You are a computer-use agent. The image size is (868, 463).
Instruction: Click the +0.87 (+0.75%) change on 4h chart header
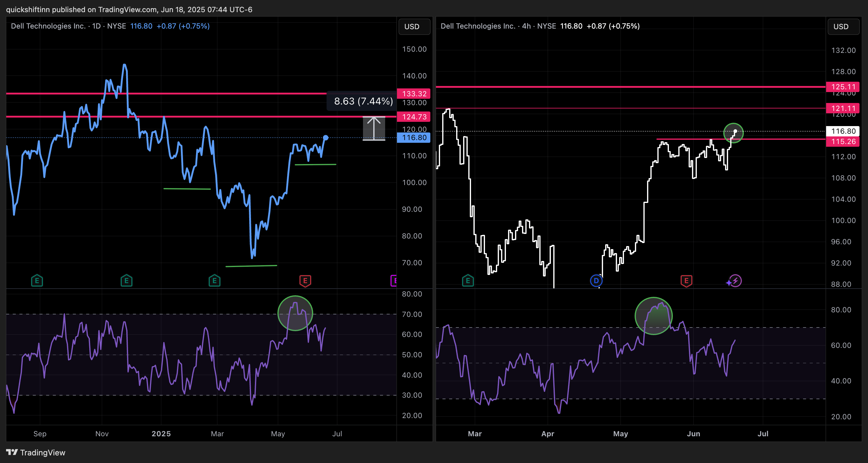[x=613, y=26]
